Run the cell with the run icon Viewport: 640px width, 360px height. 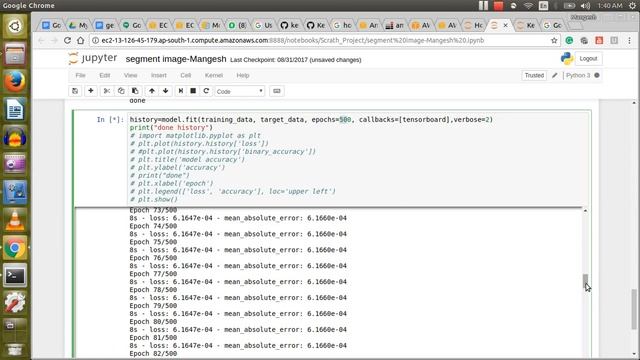pyautogui.click(x=181, y=91)
